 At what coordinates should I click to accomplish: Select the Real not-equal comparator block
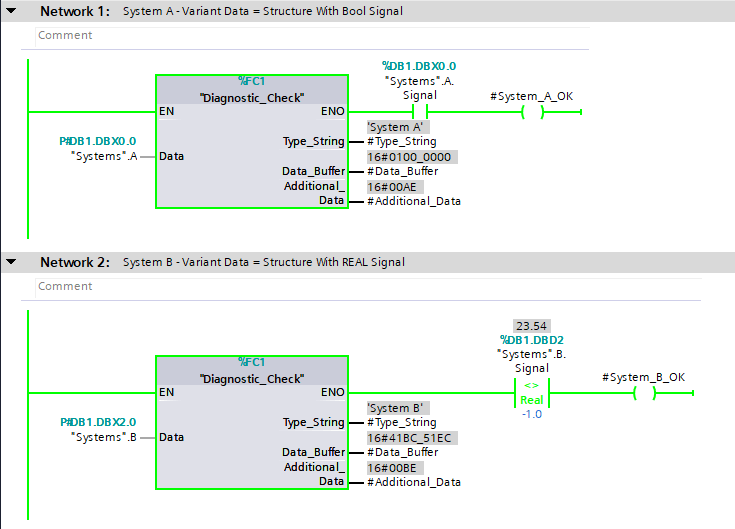click(x=529, y=392)
